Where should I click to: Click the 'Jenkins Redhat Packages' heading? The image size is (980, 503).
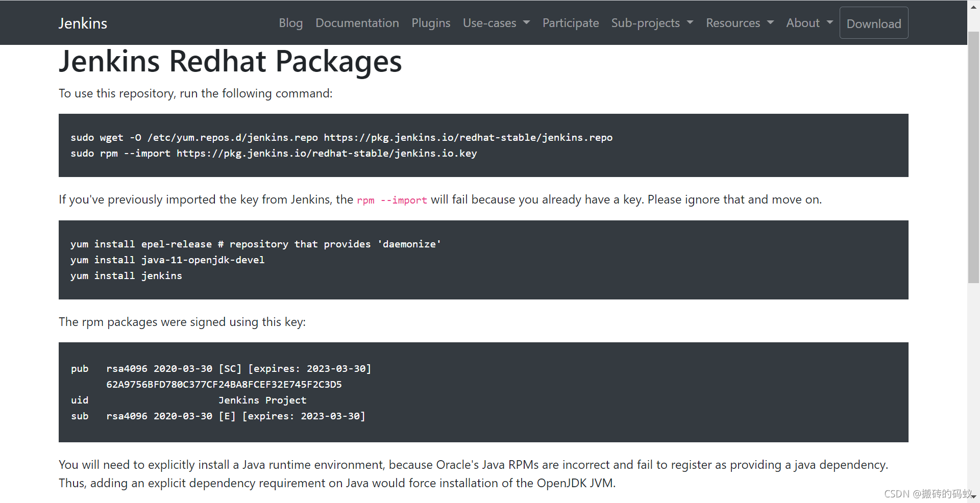230,61
